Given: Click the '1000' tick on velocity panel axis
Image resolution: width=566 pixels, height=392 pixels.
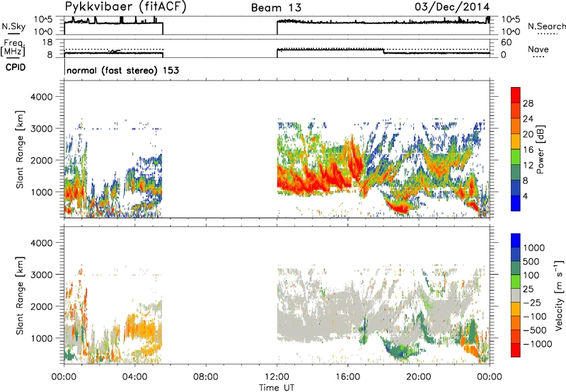Looking at the screenshot, I should click(41, 338).
